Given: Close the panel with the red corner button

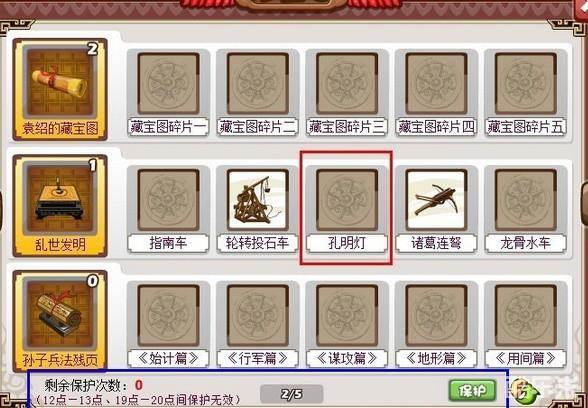Looking at the screenshot, I should click(x=581, y=8).
